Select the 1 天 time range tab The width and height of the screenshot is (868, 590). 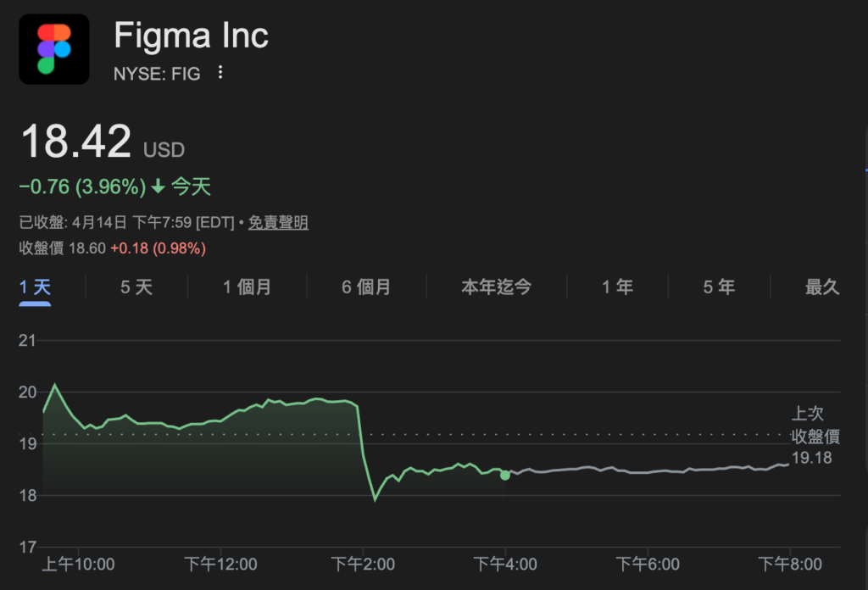coord(36,287)
